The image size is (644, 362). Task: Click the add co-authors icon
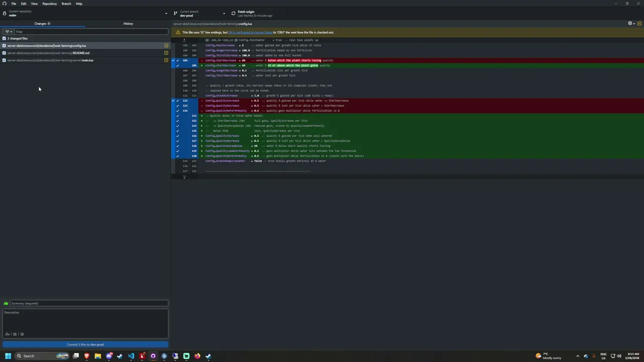[x=8, y=334]
